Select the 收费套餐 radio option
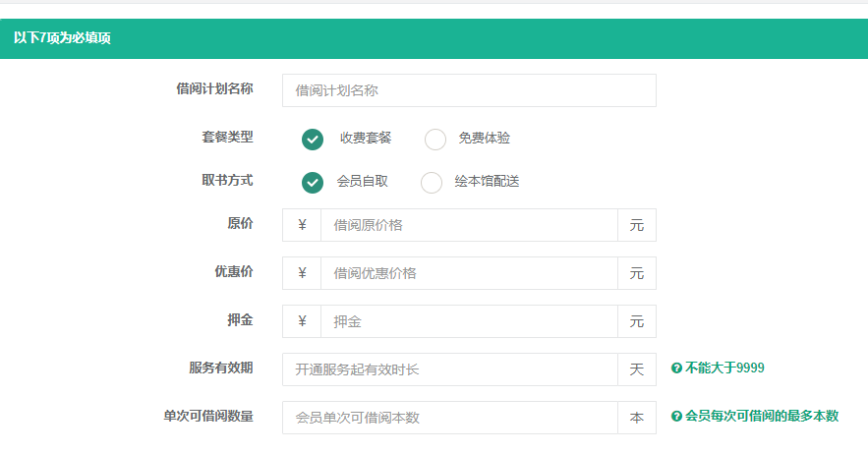The width and height of the screenshot is (868, 453). 313,140
